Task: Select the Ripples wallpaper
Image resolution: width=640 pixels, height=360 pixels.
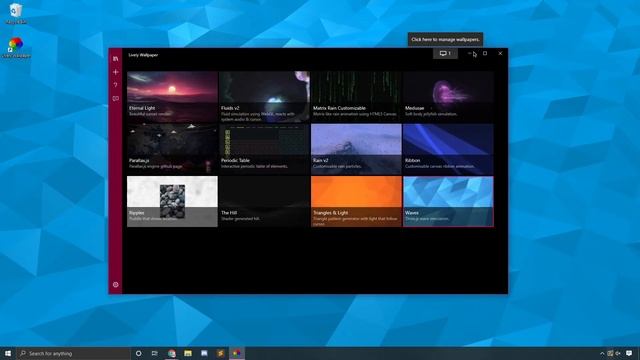Action: tap(172, 201)
